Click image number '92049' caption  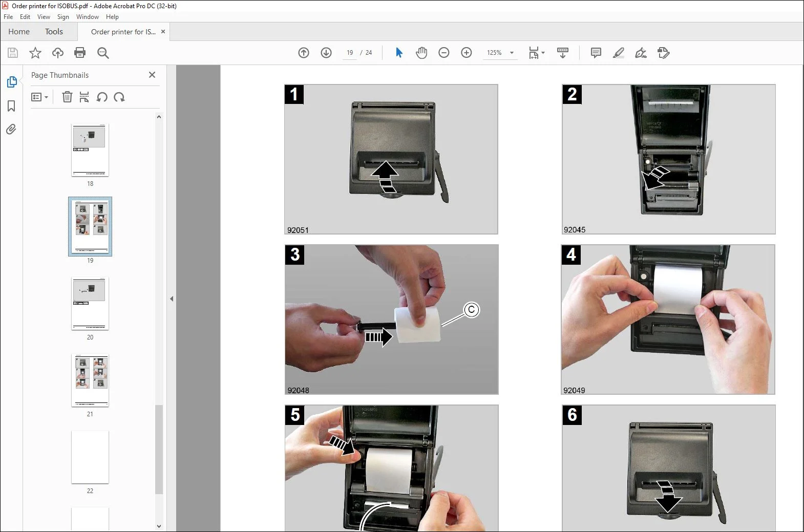pos(574,390)
